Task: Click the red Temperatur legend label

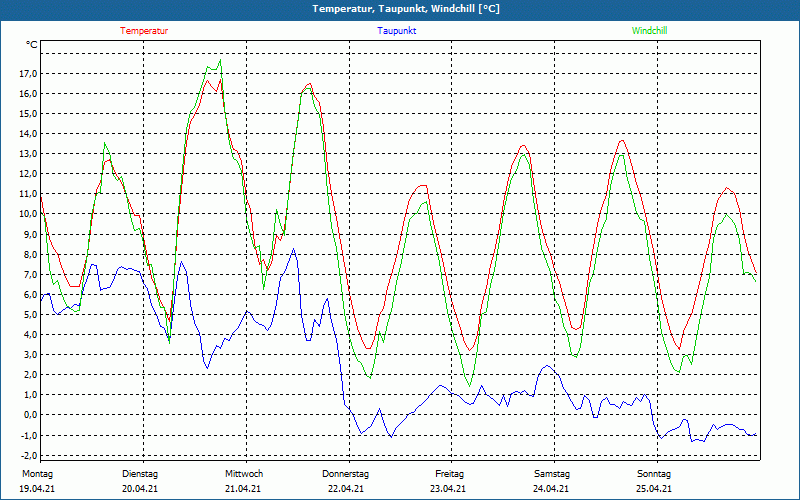Action: (144, 31)
